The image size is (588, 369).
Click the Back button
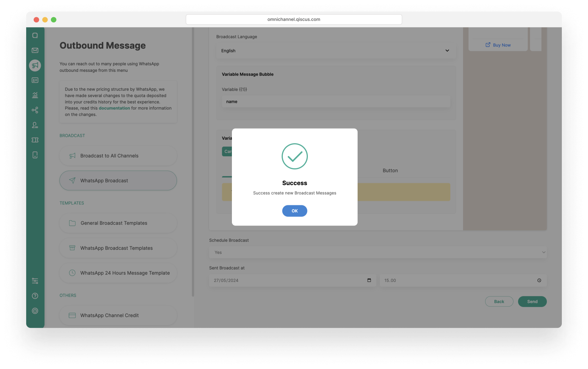click(499, 302)
